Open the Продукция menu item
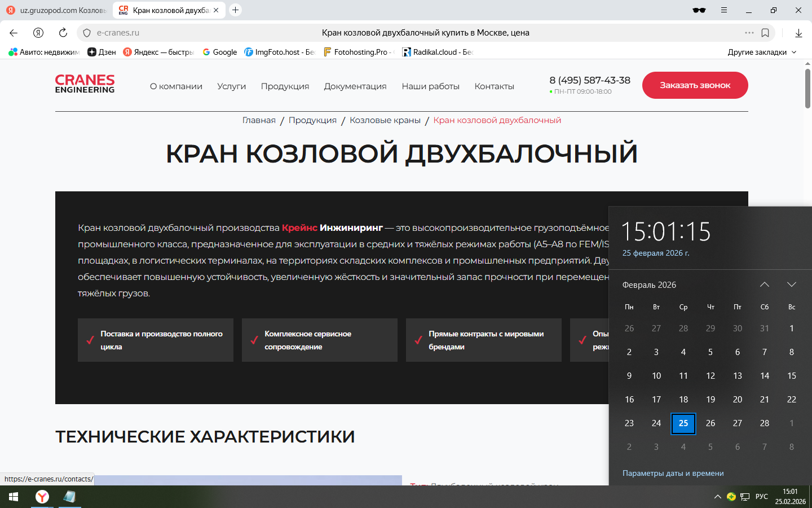Viewport: 812px width, 508px height. [285, 86]
